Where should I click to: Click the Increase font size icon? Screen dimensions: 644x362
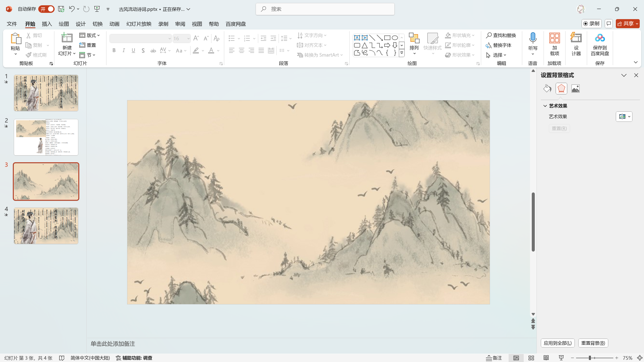[x=196, y=38]
